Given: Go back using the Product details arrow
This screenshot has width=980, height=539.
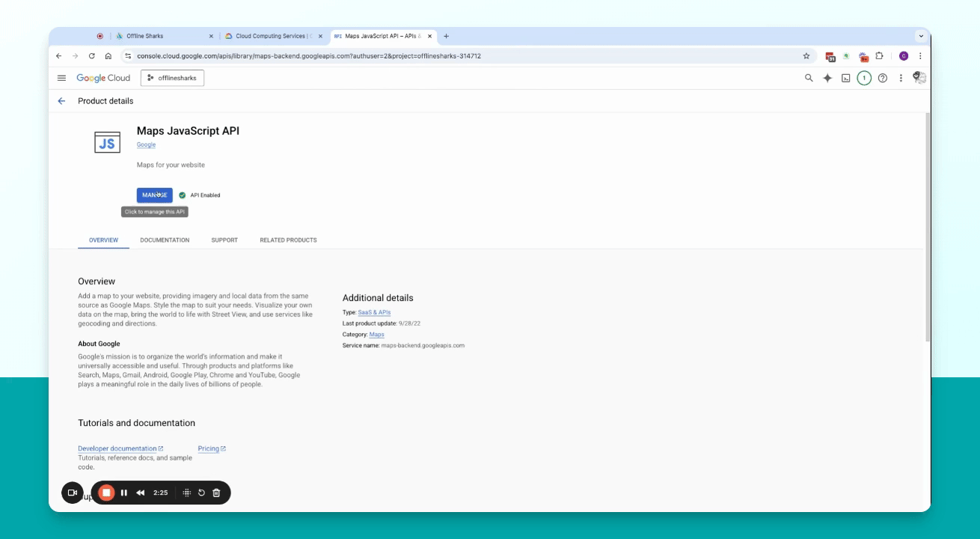Looking at the screenshot, I should click(x=61, y=101).
